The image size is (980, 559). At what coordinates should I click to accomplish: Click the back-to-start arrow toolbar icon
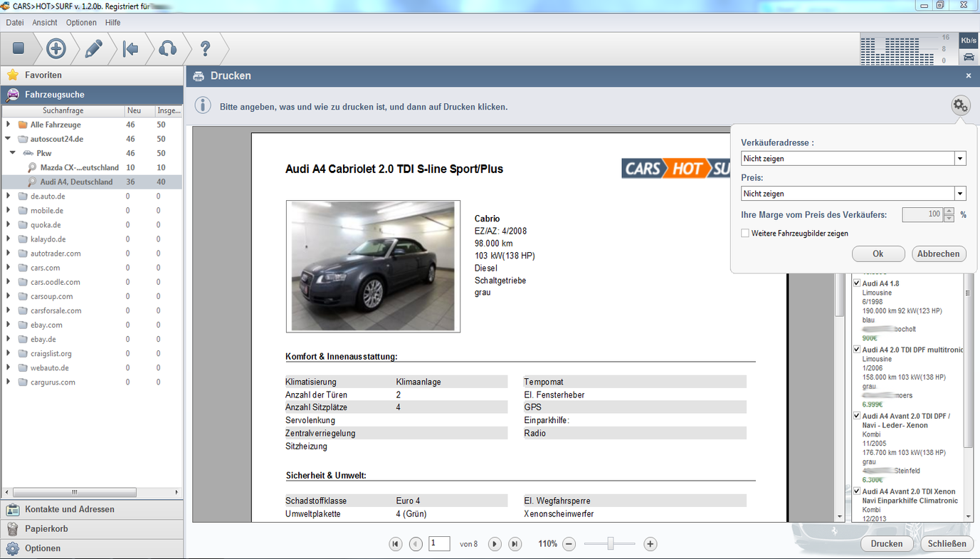click(130, 48)
